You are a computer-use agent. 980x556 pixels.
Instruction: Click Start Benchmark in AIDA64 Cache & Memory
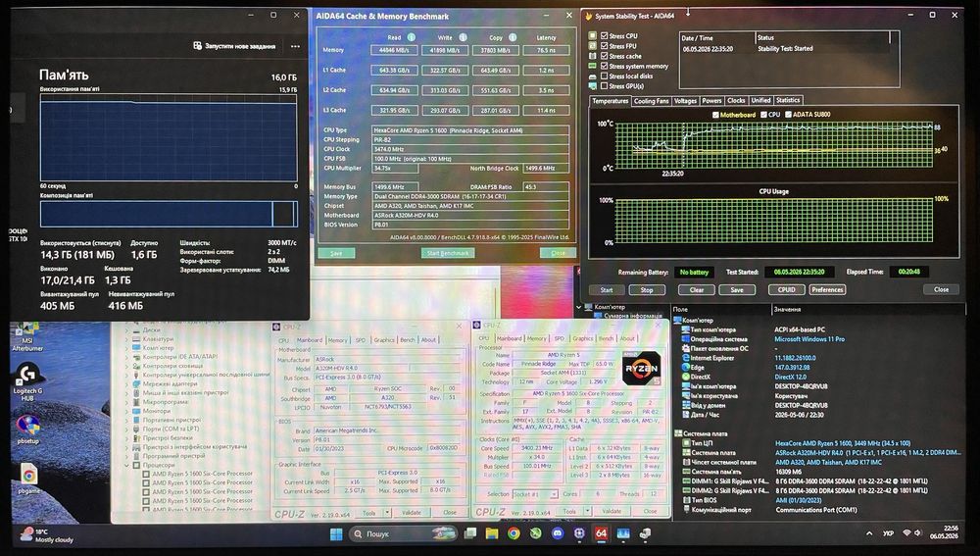pos(448,253)
